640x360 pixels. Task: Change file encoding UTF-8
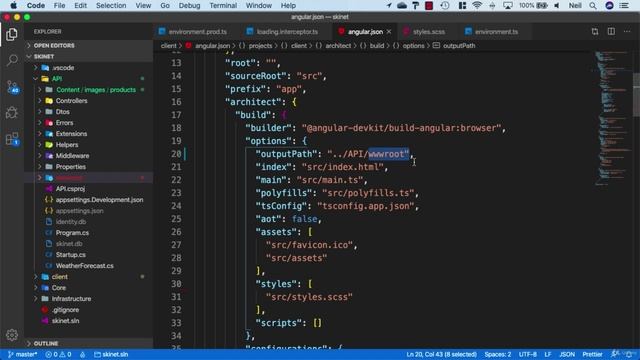(527, 354)
